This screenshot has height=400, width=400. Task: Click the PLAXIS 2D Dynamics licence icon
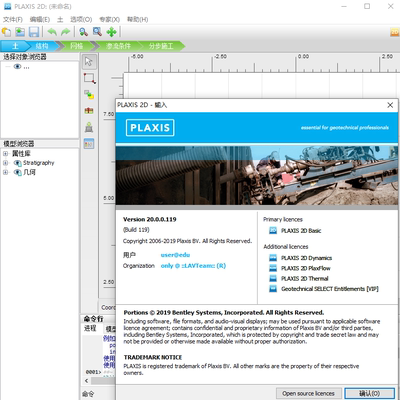[273, 258]
